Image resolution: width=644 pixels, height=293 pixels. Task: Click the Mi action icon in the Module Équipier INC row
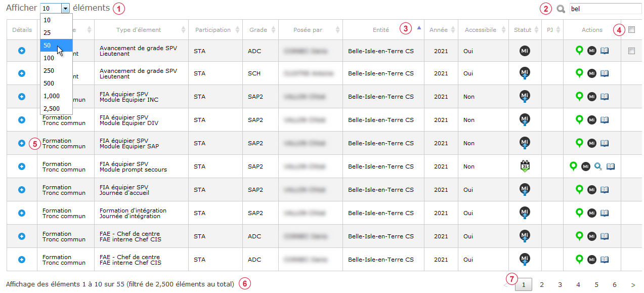point(591,97)
